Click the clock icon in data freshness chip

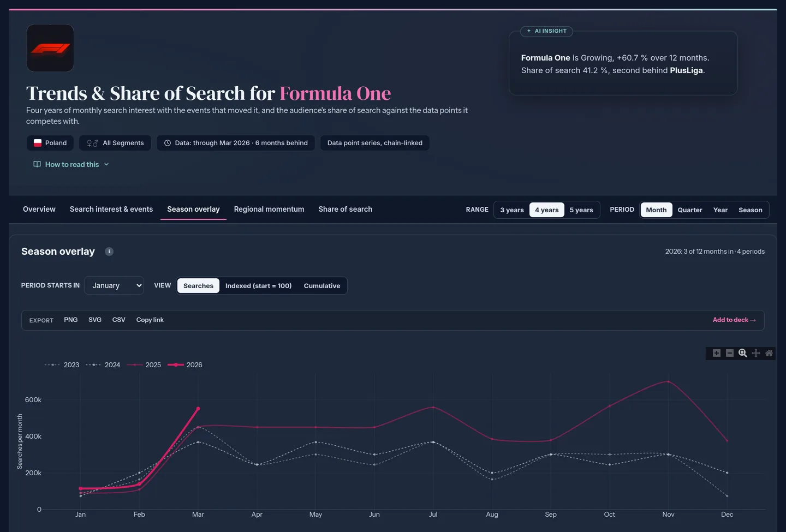(168, 143)
